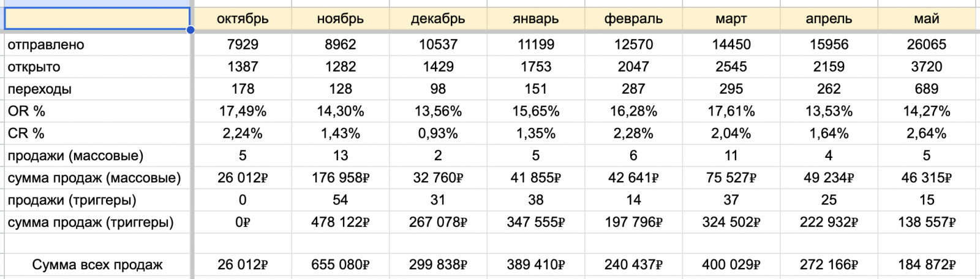Click the отправлено row label

(x=46, y=45)
